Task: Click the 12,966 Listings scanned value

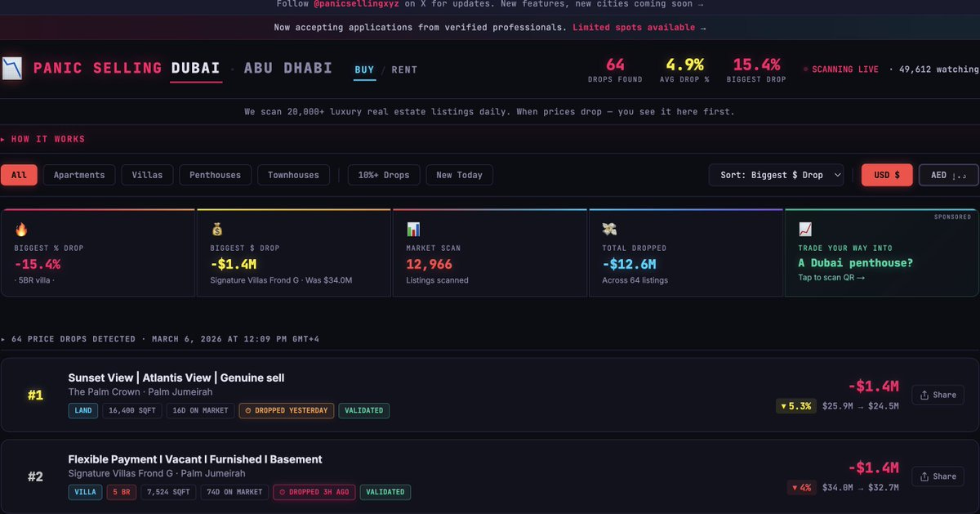Action: [x=429, y=265]
